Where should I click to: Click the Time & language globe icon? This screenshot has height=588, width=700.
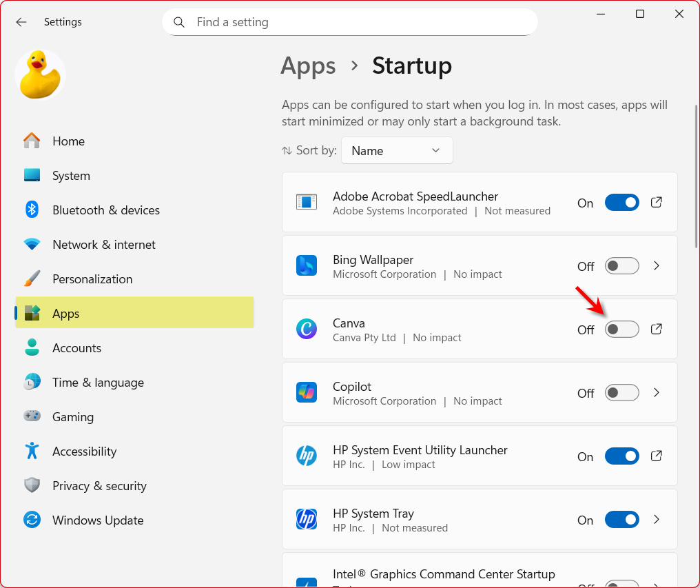point(32,382)
